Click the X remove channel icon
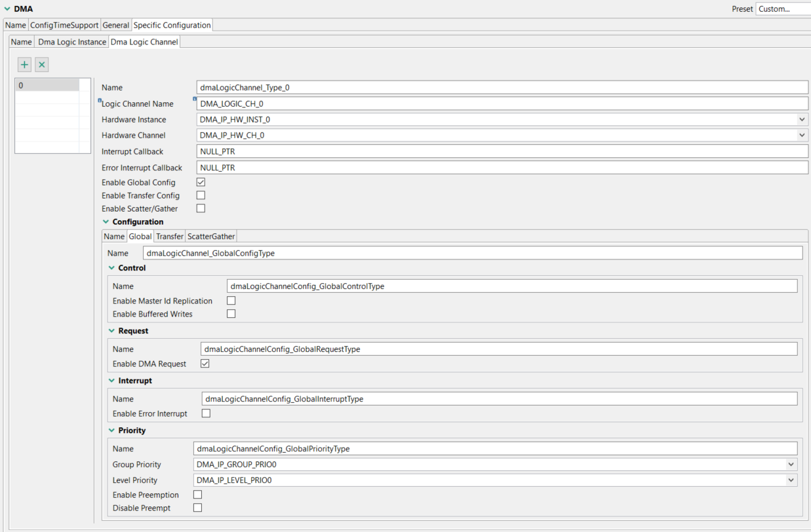 pos(42,65)
